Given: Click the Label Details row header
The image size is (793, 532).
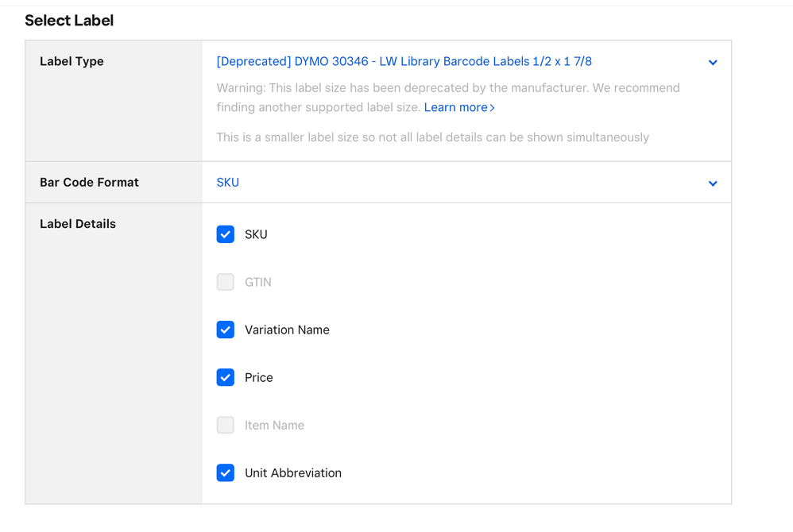Looking at the screenshot, I should point(78,224).
